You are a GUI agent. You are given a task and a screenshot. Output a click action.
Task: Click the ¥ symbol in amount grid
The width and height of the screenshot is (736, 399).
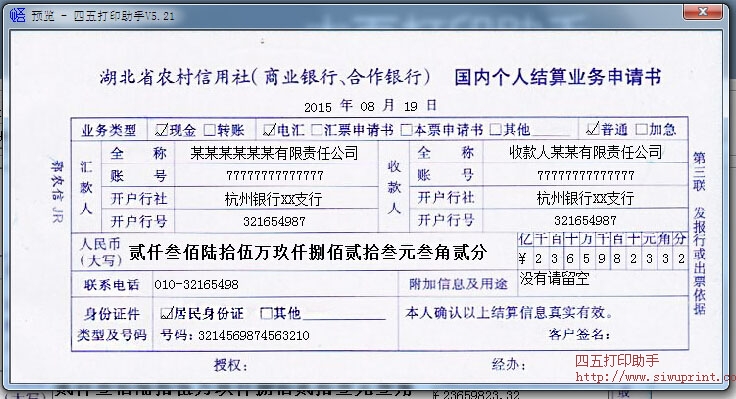point(523,258)
